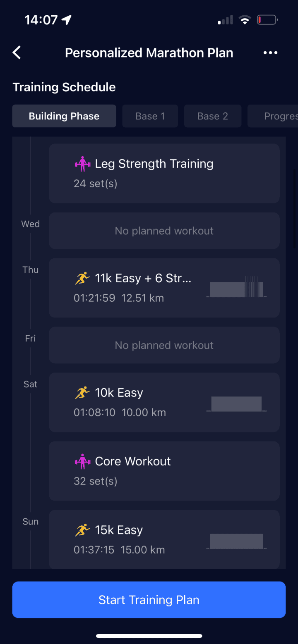Select the Building Phase tab
This screenshot has height=644, width=298.
coord(64,116)
